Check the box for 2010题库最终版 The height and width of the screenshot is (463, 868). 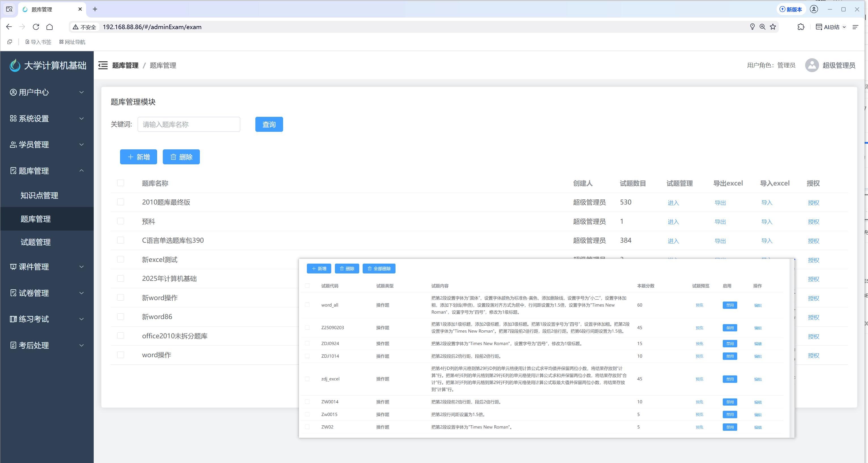pos(121,202)
